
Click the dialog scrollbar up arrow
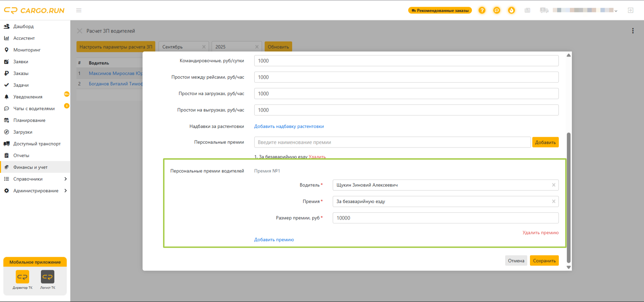point(569,55)
